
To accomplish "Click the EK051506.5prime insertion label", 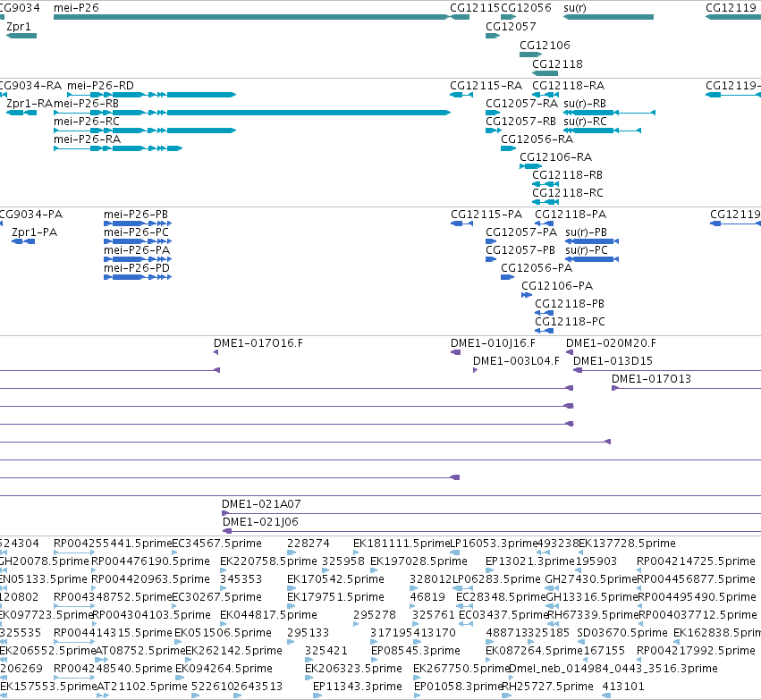I will point(223,634).
